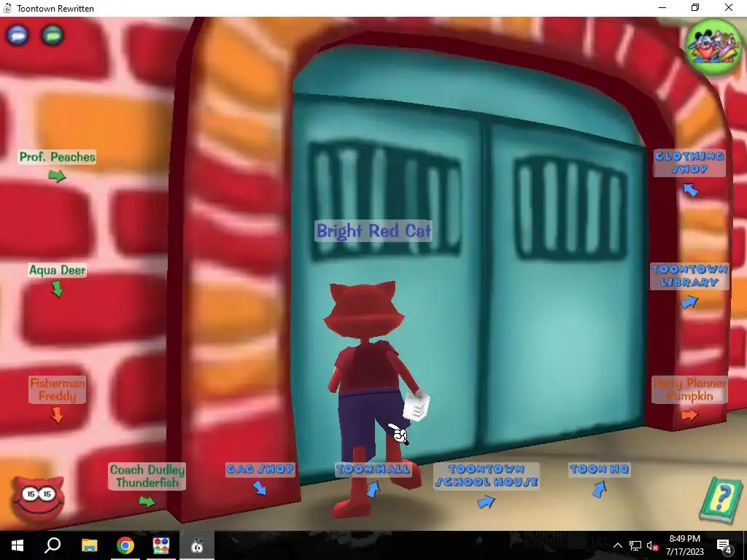Click the Toontown School House label
The height and width of the screenshot is (560, 747).
click(x=487, y=475)
